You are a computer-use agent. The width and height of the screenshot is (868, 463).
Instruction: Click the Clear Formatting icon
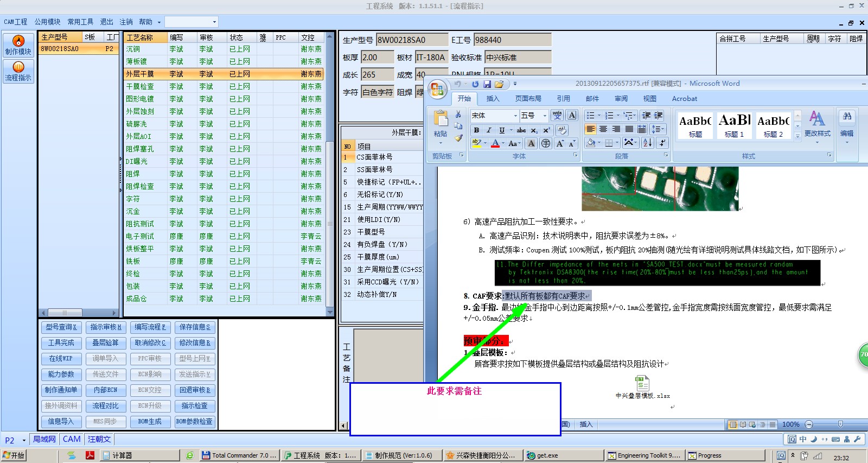pyautogui.click(x=562, y=130)
